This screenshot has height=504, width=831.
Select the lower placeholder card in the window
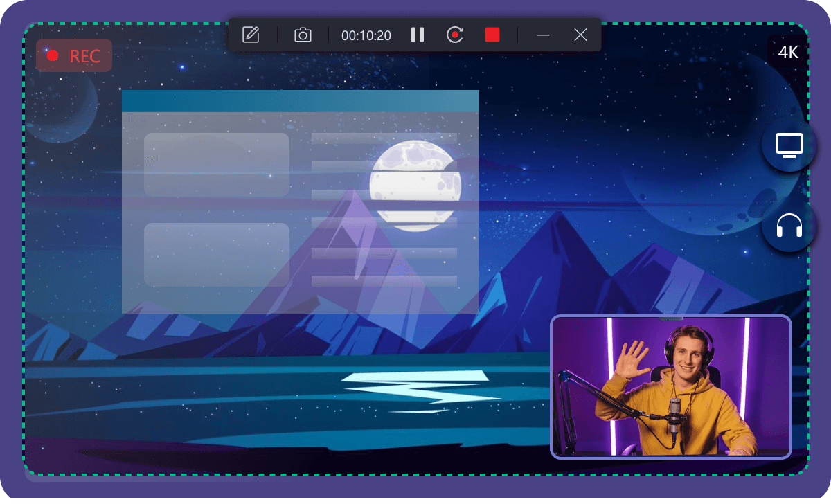coord(216,254)
